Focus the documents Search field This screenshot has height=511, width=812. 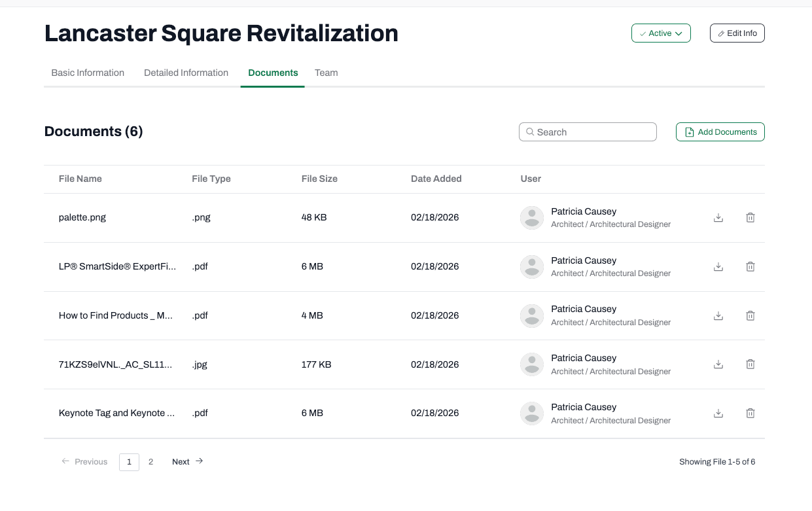coord(588,132)
